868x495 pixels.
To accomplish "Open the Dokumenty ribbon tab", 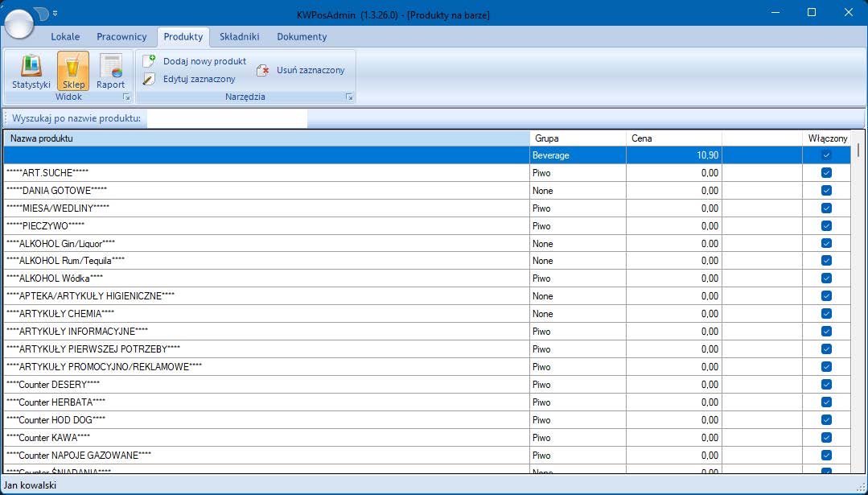I will click(302, 37).
